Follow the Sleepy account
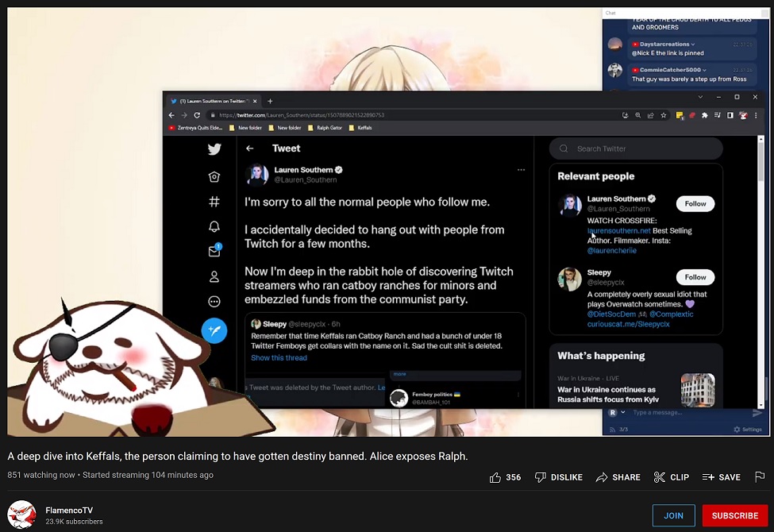774x532 pixels. pos(695,277)
